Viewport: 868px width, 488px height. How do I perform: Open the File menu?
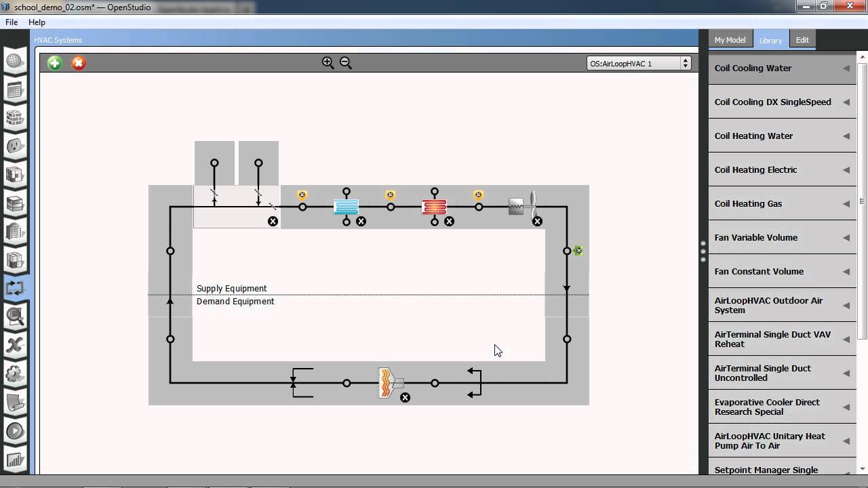pos(12,22)
